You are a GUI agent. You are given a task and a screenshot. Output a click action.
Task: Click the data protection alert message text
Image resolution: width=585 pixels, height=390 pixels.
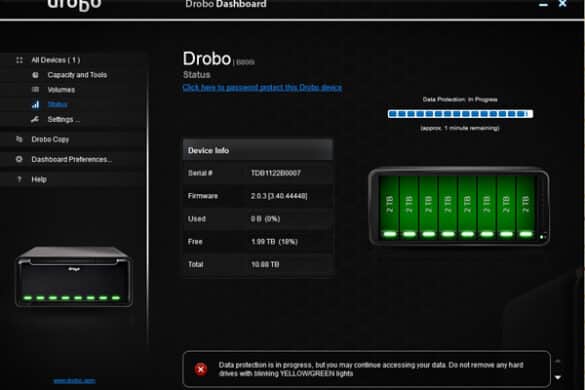click(x=371, y=369)
